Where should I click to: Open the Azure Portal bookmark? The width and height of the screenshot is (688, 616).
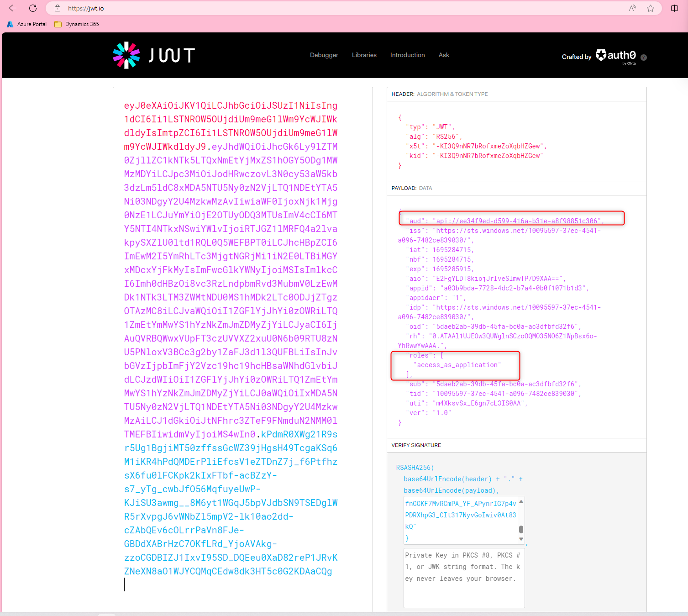click(x=27, y=24)
